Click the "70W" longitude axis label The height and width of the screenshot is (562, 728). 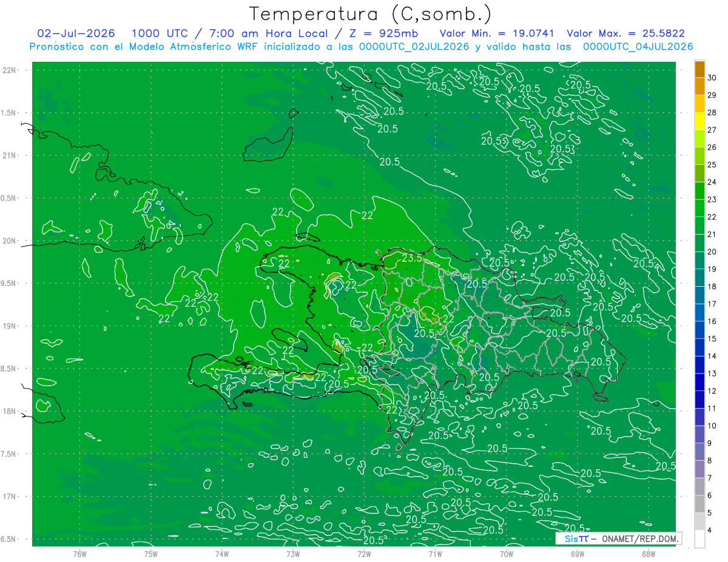[507, 554]
